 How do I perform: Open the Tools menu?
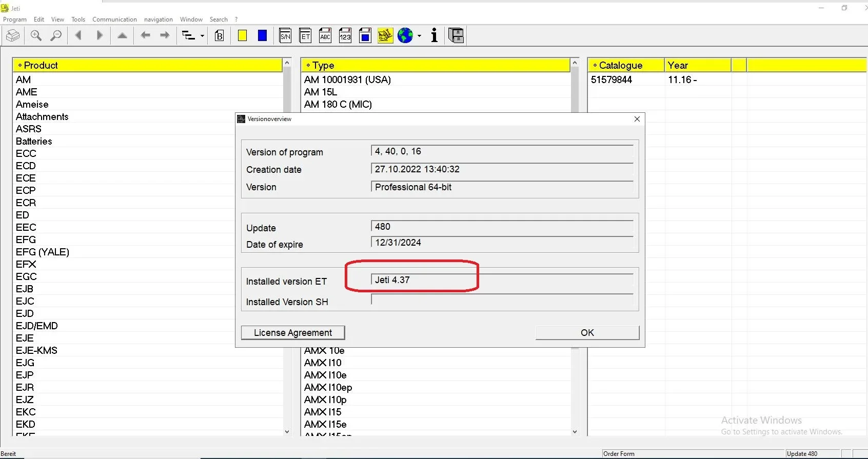78,19
